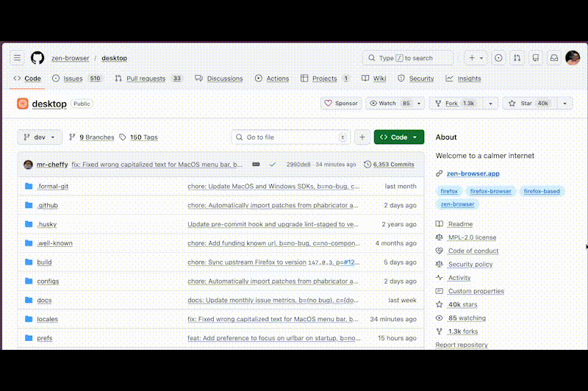The width and height of the screenshot is (588, 391).
Task: Select the zen-browser topic tag
Action: coord(457,204)
